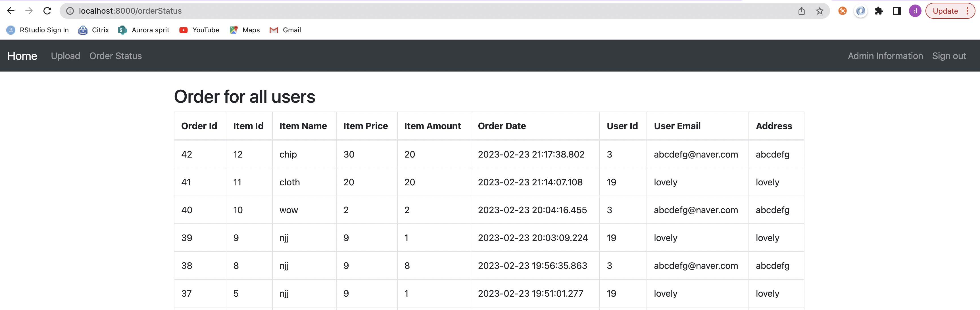980x310 pixels.
Task: Go back using the browser back arrow
Action: (11, 11)
